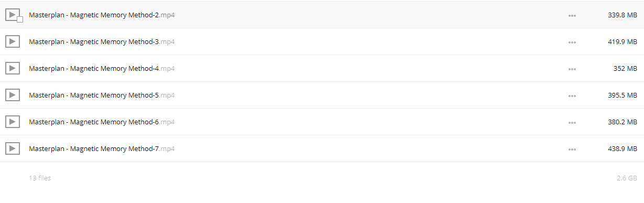Click video icon for Magnetic Memory Method-2.mp4
Viewport: 644px width, 203px height.
tap(13, 15)
